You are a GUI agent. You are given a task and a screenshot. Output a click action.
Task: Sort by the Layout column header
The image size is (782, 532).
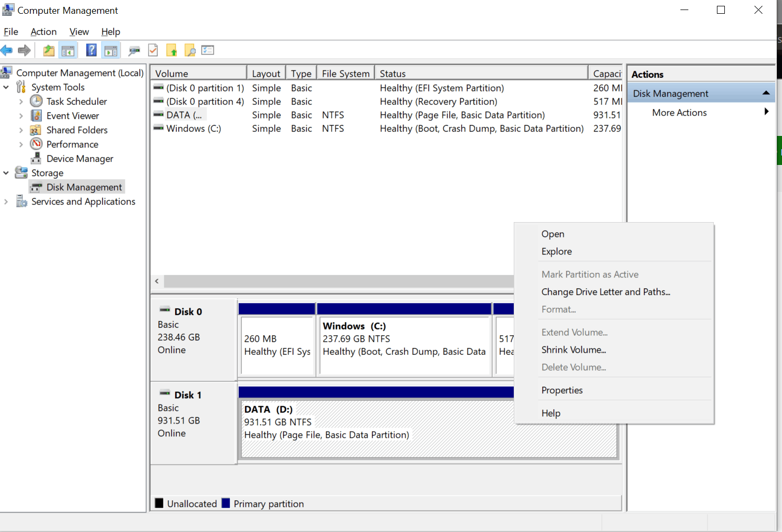click(x=266, y=73)
